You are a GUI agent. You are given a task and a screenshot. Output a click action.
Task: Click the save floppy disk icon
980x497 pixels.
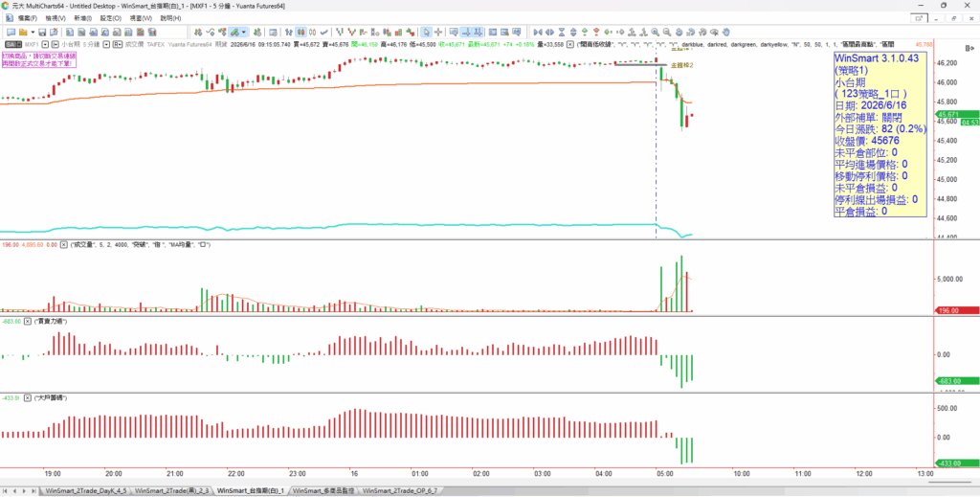click(42, 32)
